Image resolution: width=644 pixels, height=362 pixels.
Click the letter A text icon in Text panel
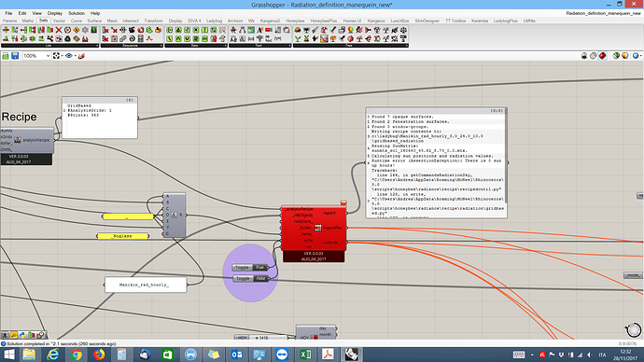tap(260, 30)
